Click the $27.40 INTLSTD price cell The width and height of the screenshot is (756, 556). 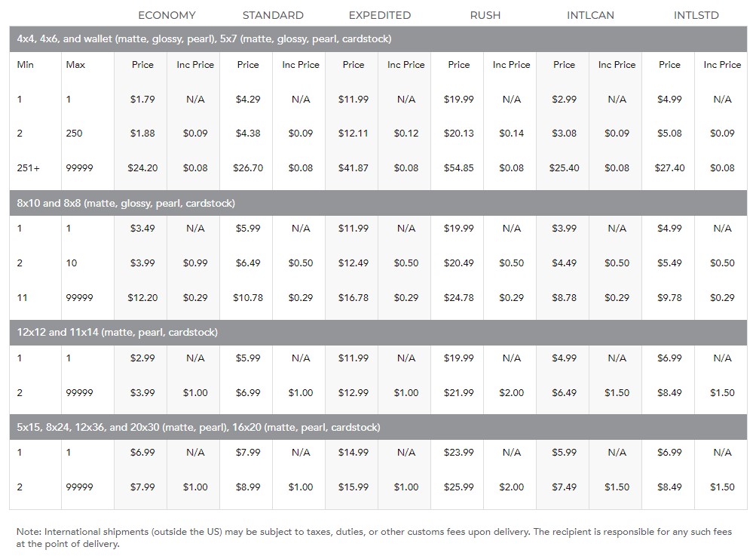point(669,167)
